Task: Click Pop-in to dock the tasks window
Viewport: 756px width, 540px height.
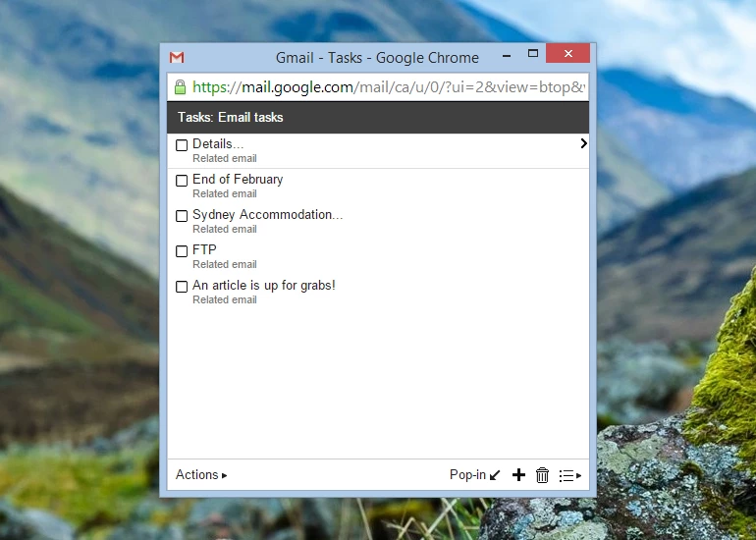Action: (x=475, y=475)
